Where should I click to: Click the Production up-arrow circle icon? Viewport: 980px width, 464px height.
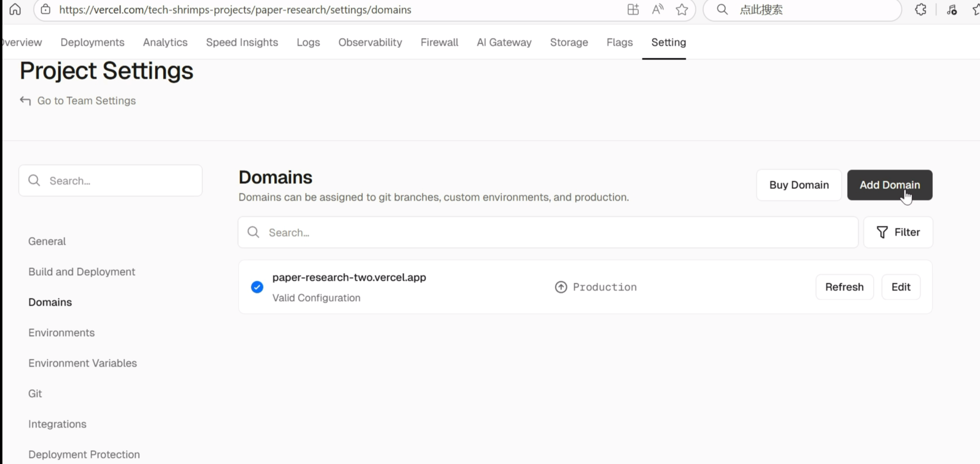coord(561,287)
